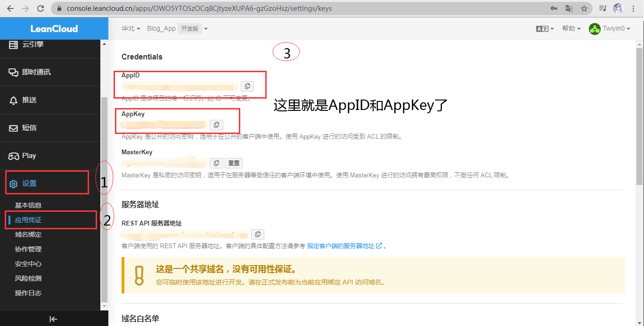The height and width of the screenshot is (326, 644).
Task: Open 域名绑定 settings submenu item
Action: click(x=28, y=234)
